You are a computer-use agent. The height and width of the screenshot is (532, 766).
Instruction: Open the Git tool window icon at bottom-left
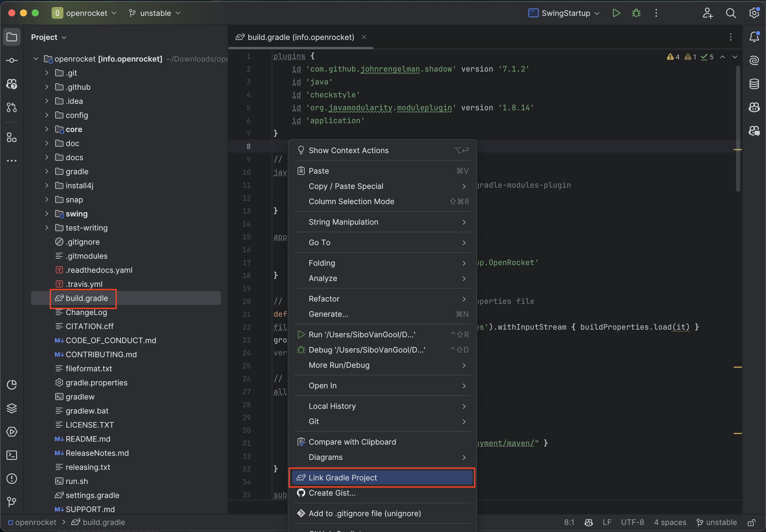(x=12, y=502)
